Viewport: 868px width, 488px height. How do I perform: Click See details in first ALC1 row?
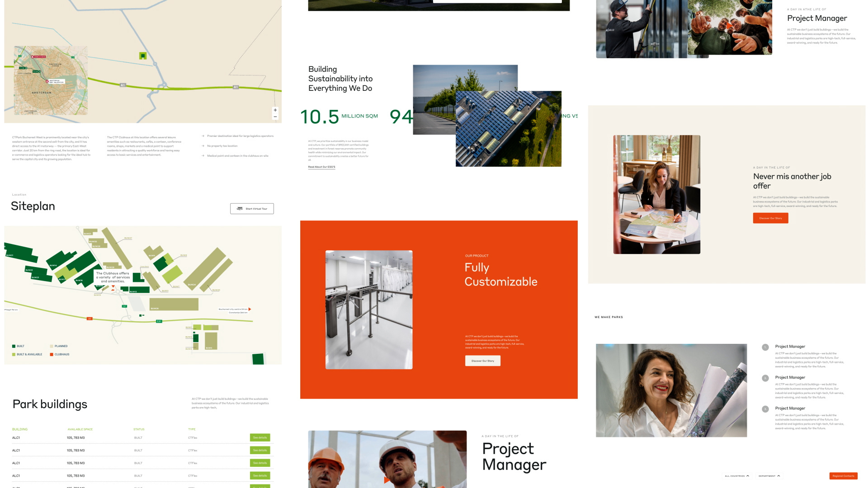tap(260, 437)
